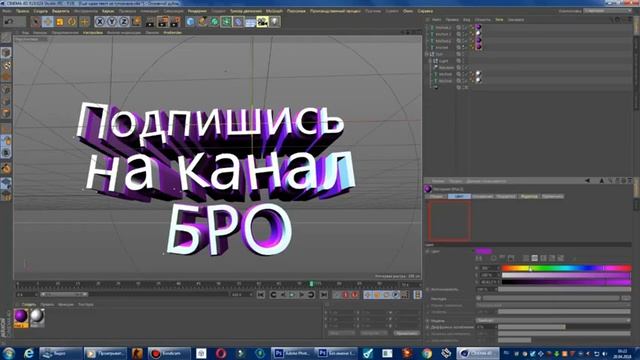Click the rainbow hue slider

566,268
